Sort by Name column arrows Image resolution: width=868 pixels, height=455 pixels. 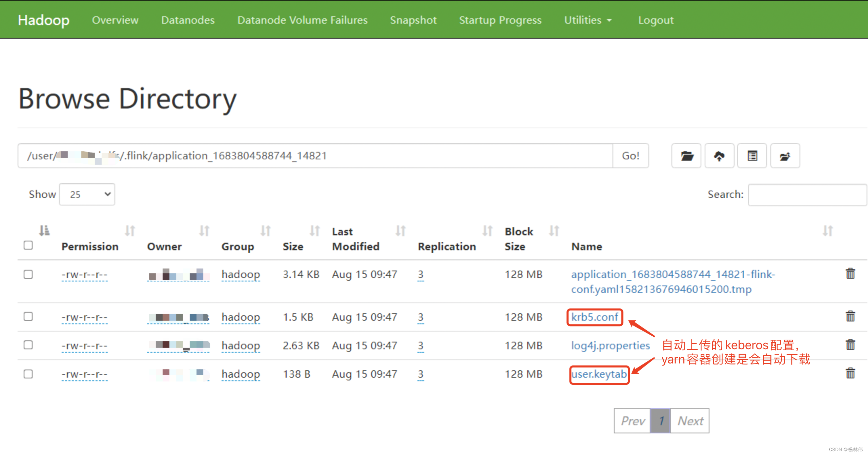click(x=827, y=231)
